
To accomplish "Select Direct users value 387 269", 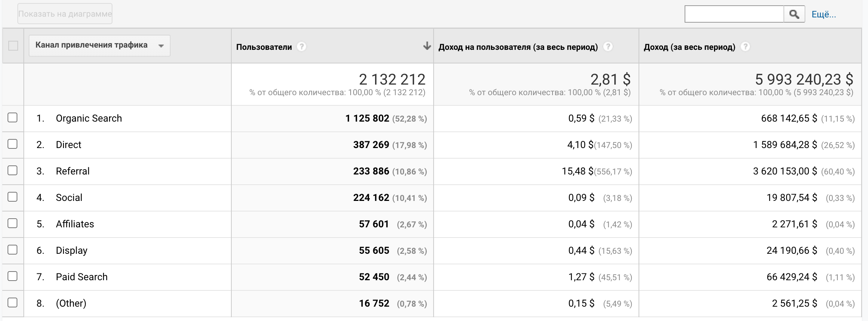I will click(x=371, y=145).
